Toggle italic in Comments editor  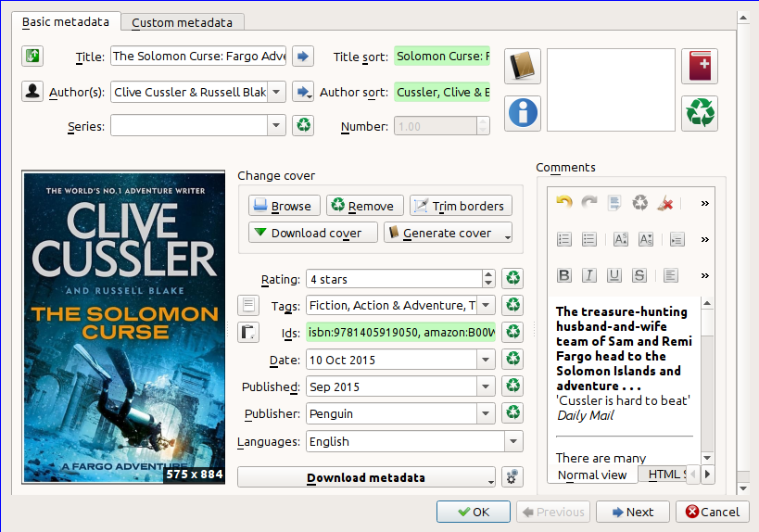pos(589,275)
